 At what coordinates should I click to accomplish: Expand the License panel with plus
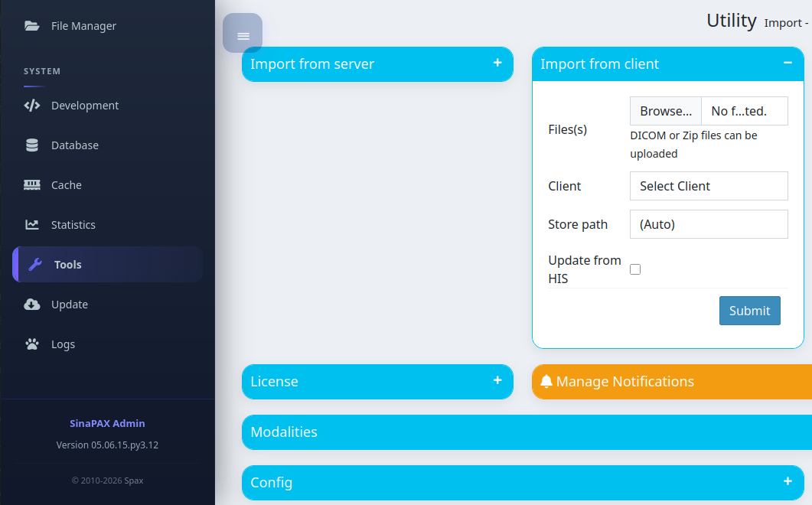pos(497,380)
